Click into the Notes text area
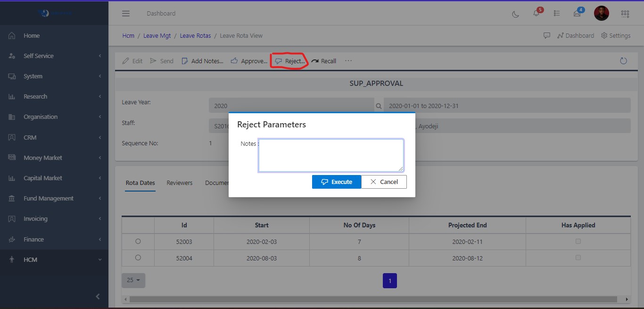644x309 pixels. click(330, 155)
